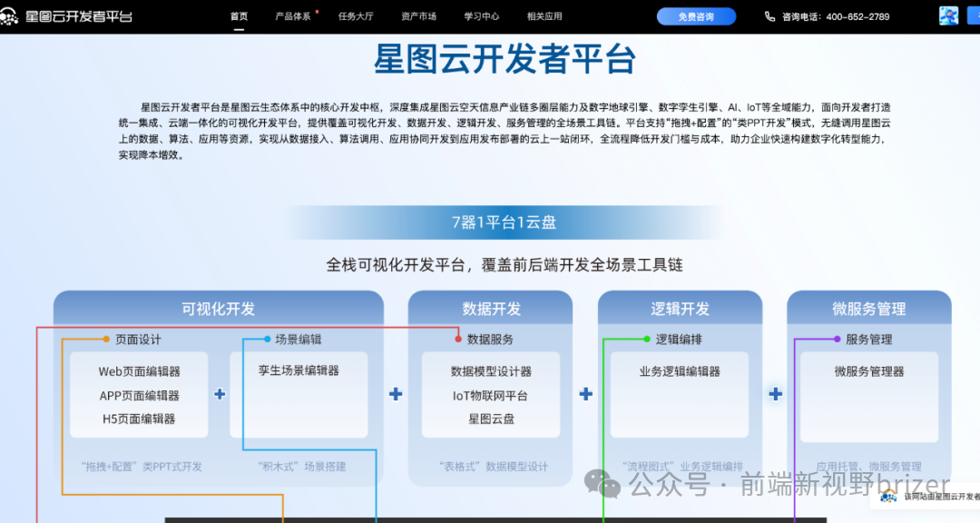980x523 pixels.
Task: Click the phone icon beside 咨询电话
Action: coord(770,17)
